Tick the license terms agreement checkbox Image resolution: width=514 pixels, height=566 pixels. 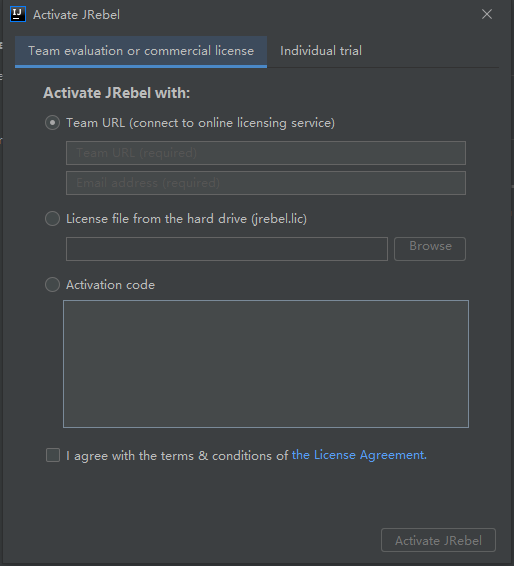pos(53,455)
